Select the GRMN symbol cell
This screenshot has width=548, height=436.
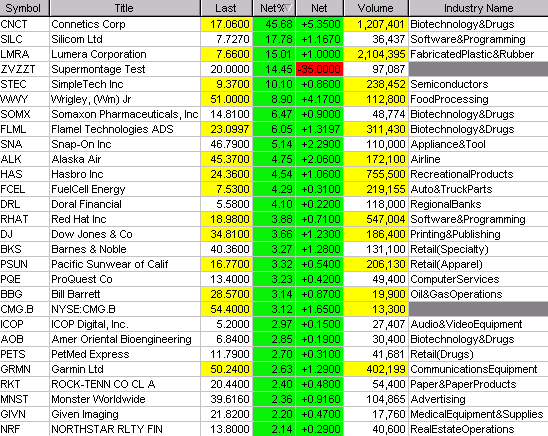(24, 369)
